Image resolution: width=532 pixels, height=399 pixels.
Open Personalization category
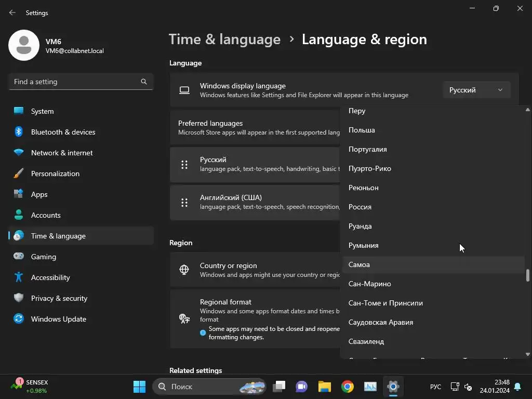(x=81, y=174)
